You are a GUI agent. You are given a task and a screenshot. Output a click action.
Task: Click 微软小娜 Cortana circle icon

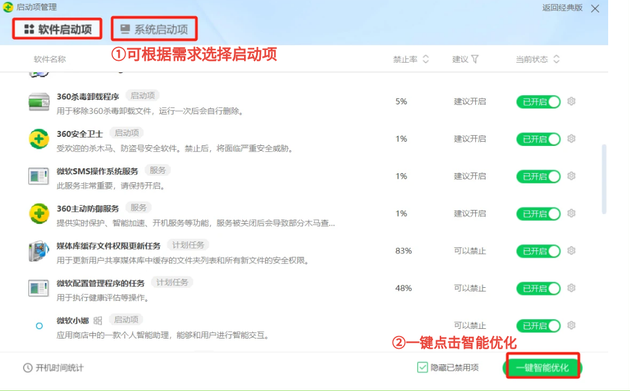pos(39,326)
